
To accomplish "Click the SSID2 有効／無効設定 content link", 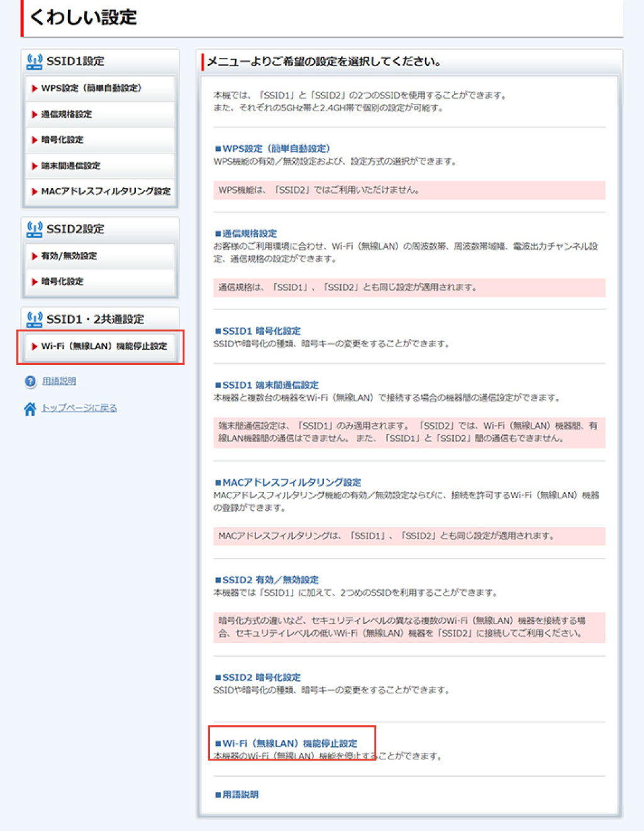I will pyautogui.click(x=270, y=580).
